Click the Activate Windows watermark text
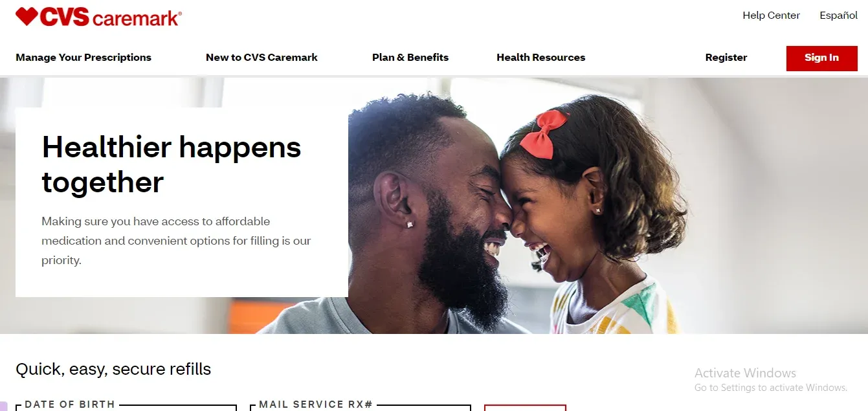Viewport: 868px width, 411px height. click(745, 373)
